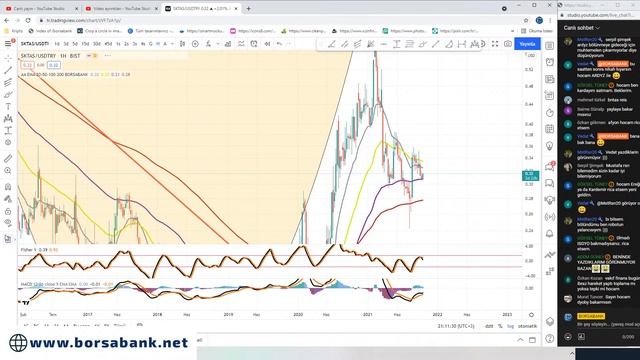Open the TradingView hamburger main menu
This screenshot has height=360, width=640.
[8, 44]
